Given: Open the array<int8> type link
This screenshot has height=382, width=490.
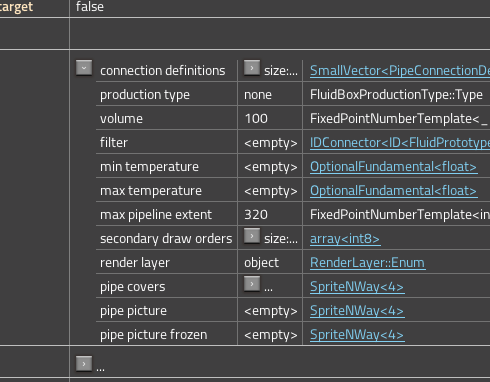Looking at the screenshot, I should click(345, 239).
